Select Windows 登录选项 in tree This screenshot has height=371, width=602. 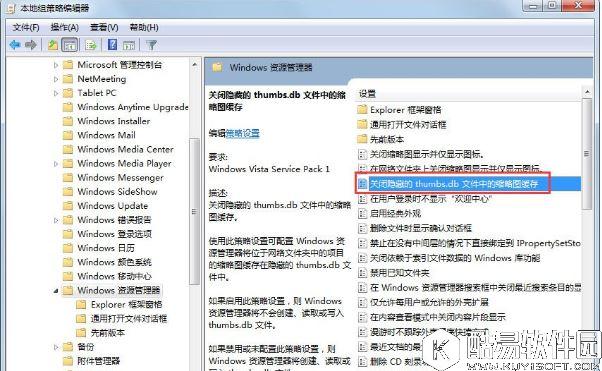[x=114, y=234]
